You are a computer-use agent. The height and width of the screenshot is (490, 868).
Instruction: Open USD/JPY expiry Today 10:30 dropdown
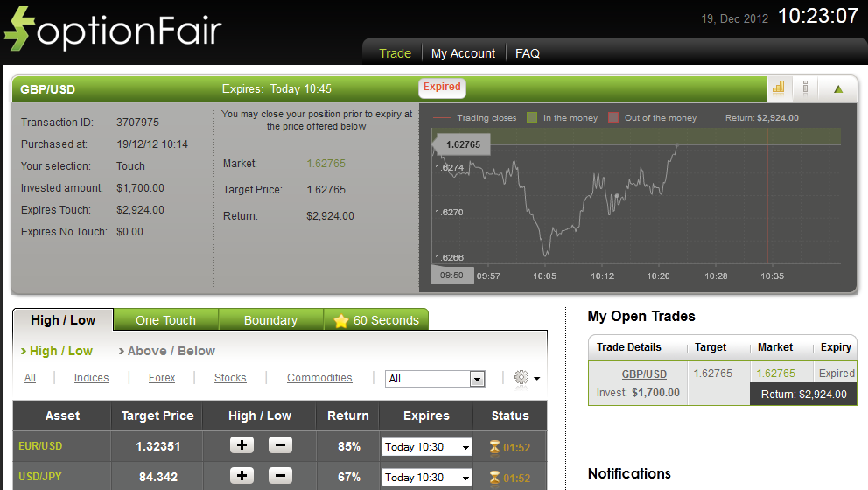[426, 477]
